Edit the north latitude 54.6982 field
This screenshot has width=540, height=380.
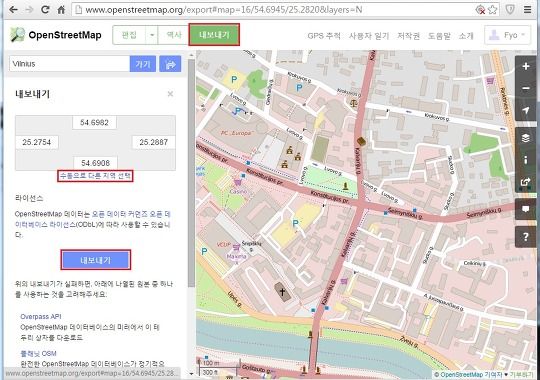click(94, 122)
